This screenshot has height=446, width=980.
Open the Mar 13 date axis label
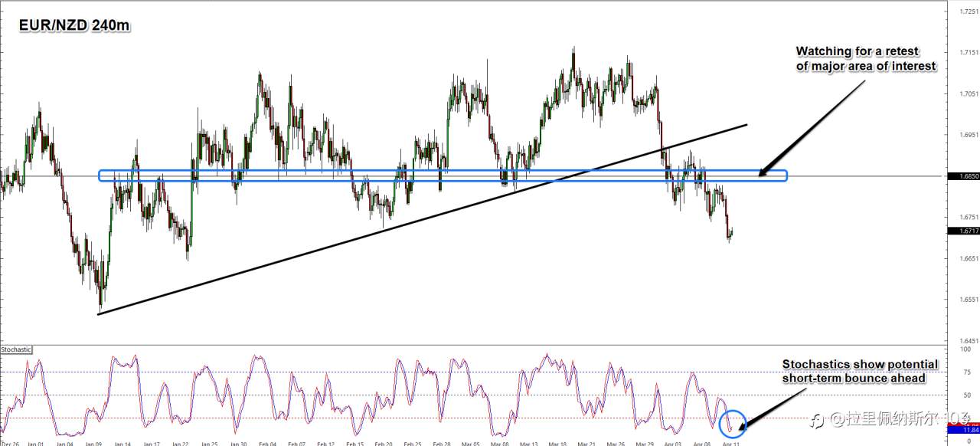tap(528, 443)
